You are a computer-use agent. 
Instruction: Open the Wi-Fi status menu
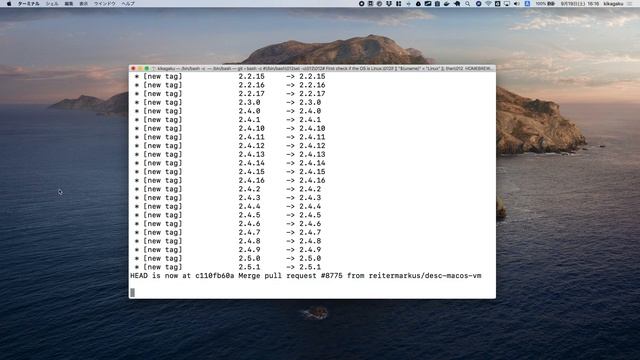489,4
